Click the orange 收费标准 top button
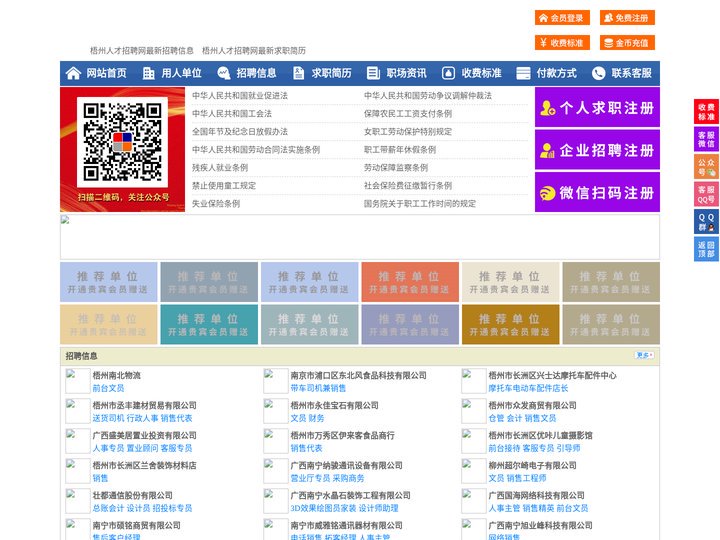This screenshot has height=540, width=720. coord(562,43)
